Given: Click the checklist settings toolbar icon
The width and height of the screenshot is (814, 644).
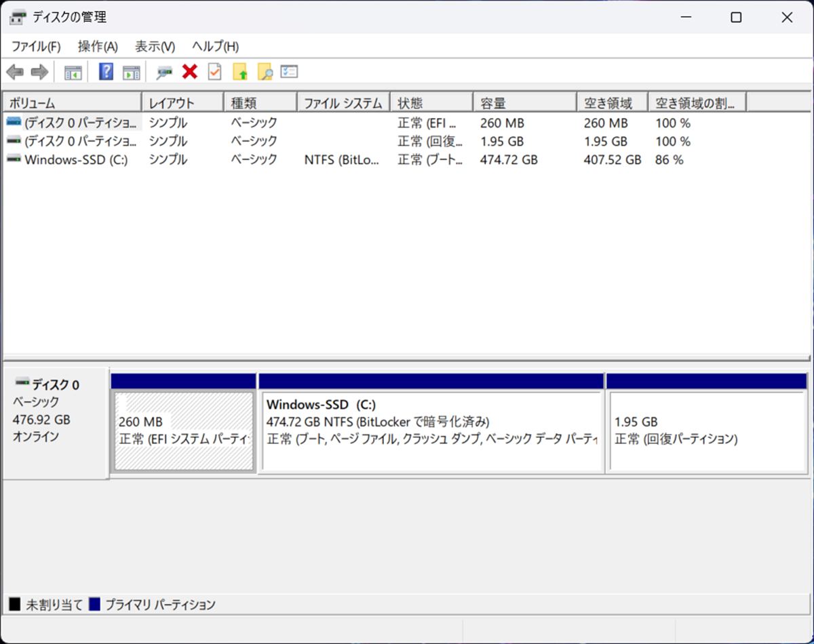Looking at the screenshot, I should pos(290,72).
